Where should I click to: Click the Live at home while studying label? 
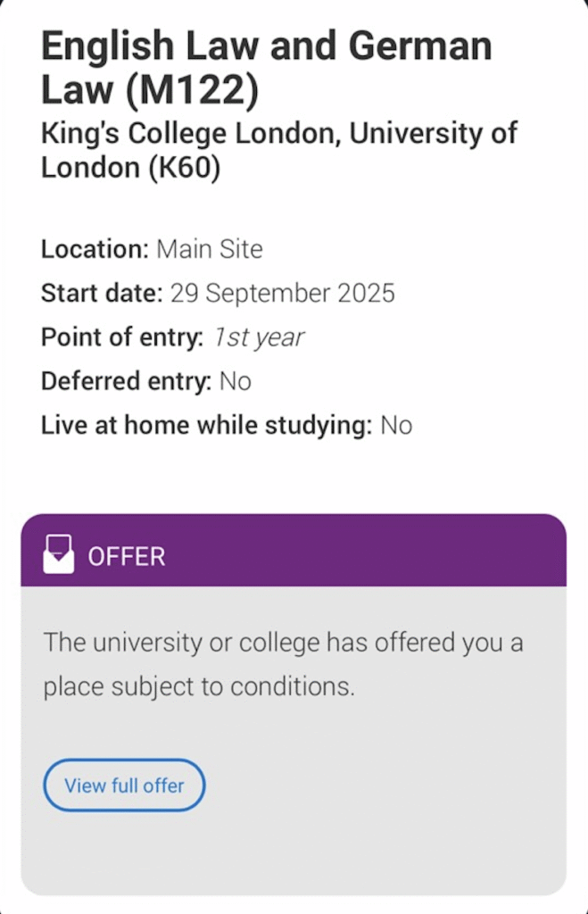point(205,426)
